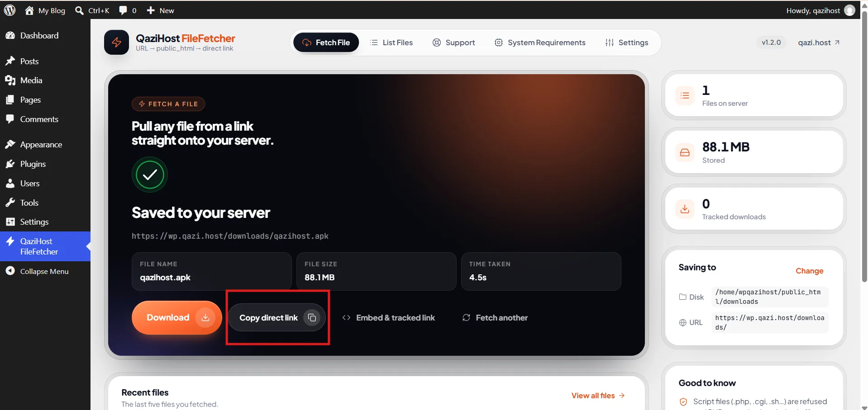Collapse the admin menu
Viewport: 868px width, 410px height.
[x=45, y=271]
